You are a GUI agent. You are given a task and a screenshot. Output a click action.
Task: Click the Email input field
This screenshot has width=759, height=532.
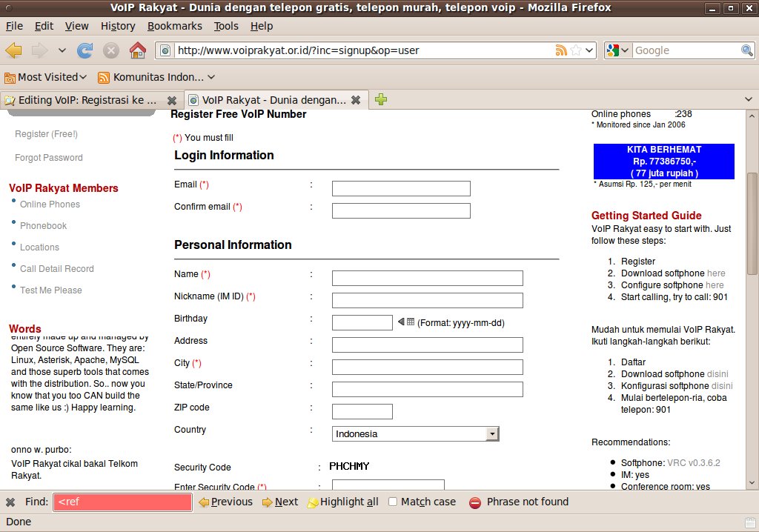point(401,189)
